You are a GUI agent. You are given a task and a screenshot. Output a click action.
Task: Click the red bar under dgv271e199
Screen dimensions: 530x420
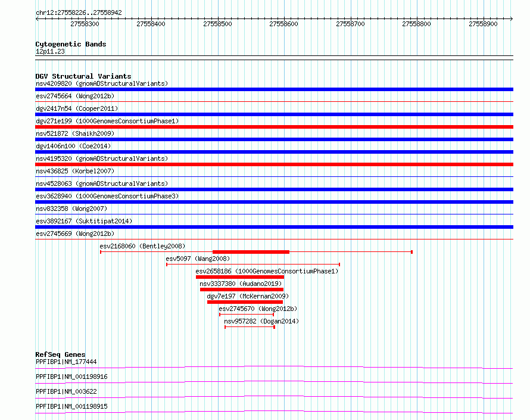[274, 127]
